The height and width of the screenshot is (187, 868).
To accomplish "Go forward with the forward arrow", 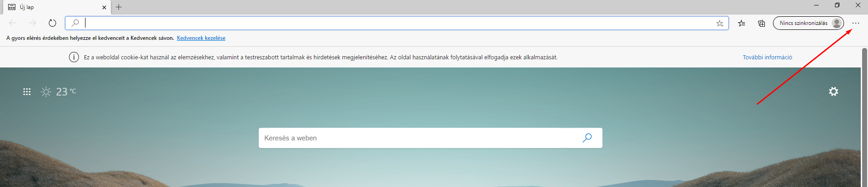I will pos(33,23).
